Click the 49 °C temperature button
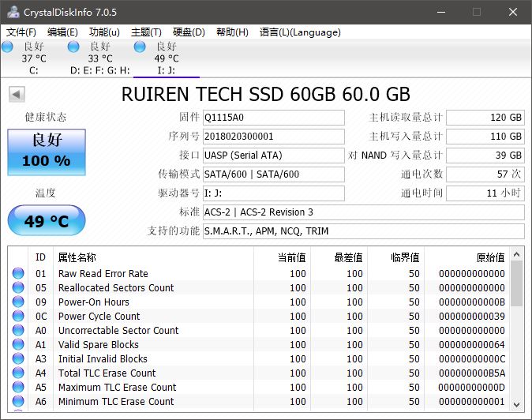The image size is (532, 420). (47, 220)
